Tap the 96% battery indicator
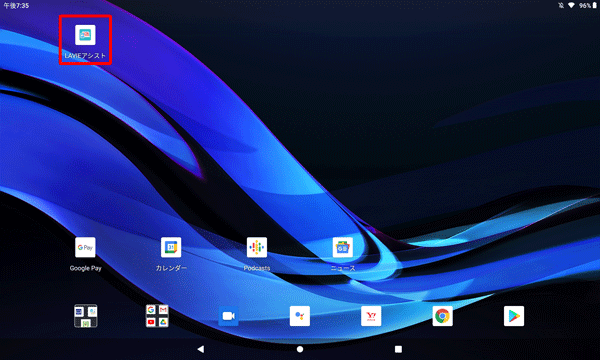600x360 pixels. (x=588, y=5)
